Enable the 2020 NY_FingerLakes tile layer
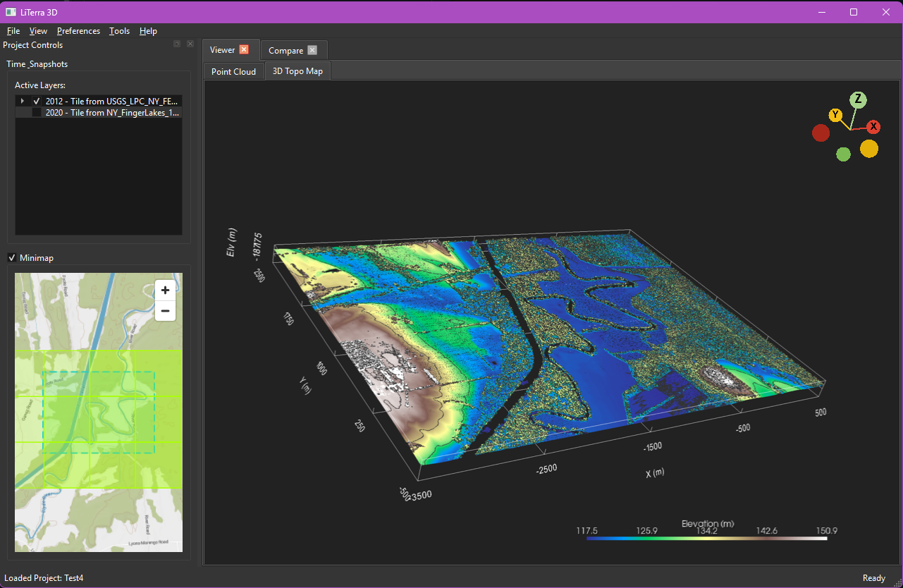This screenshot has height=588, width=903. [x=37, y=112]
